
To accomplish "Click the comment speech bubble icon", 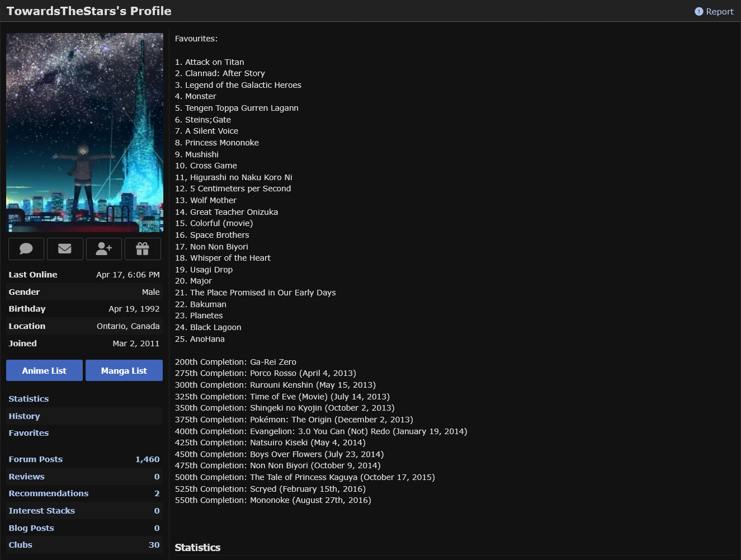I will (x=26, y=249).
